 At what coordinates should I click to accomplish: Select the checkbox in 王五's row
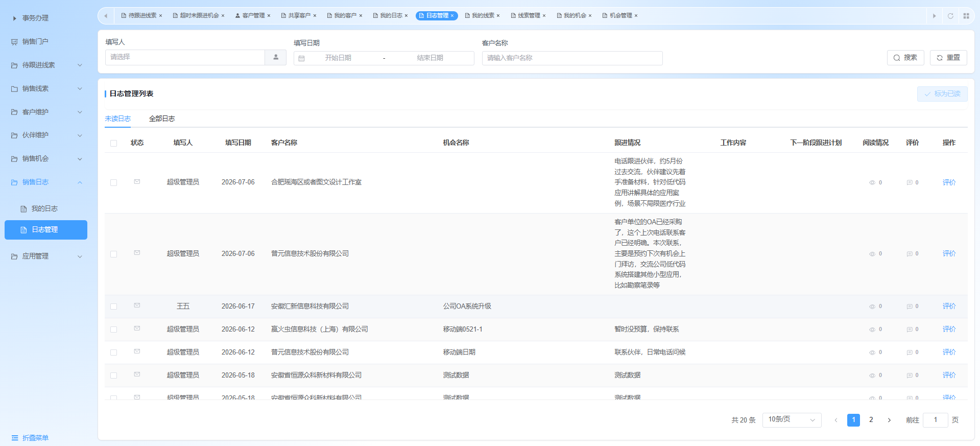pos(113,307)
